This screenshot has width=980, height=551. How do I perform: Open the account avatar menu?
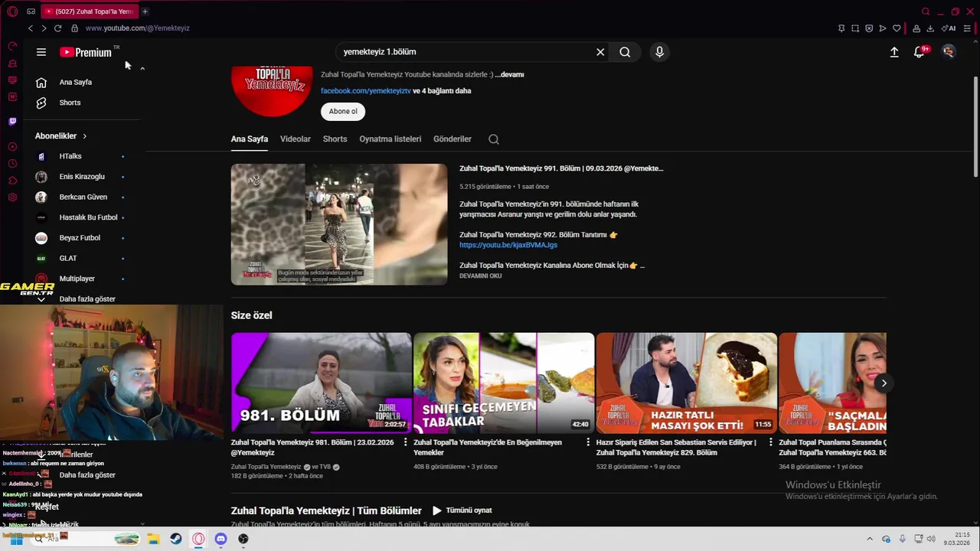949,51
